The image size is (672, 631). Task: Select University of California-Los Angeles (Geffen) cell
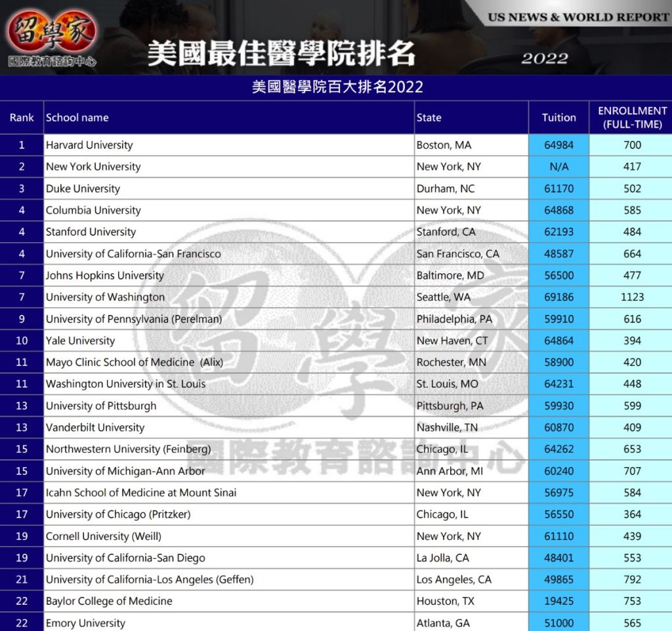pos(229,580)
